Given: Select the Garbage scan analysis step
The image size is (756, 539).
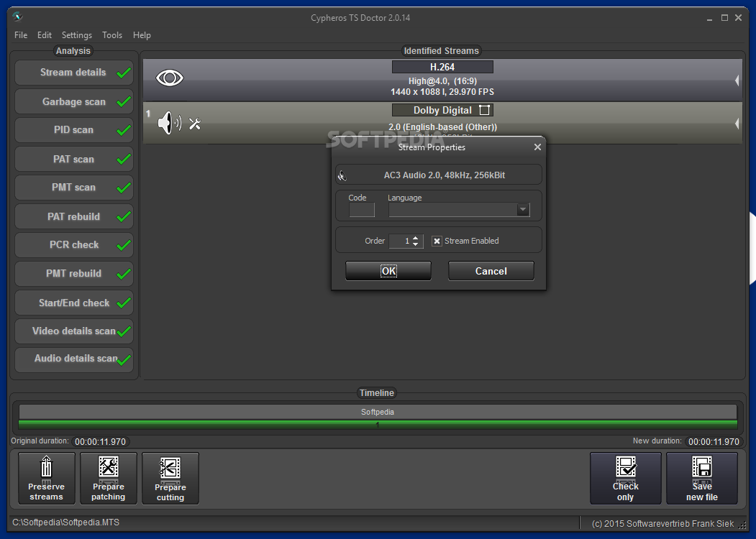Looking at the screenshot, I should coord(74,101).
